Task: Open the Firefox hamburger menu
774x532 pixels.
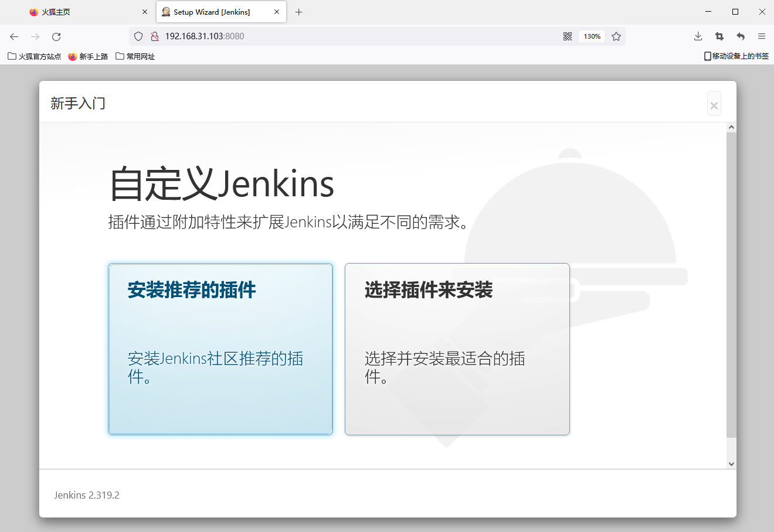Action: [761, 36]
